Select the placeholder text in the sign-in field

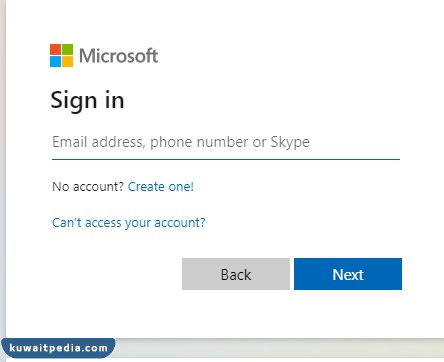pos(181,142)
